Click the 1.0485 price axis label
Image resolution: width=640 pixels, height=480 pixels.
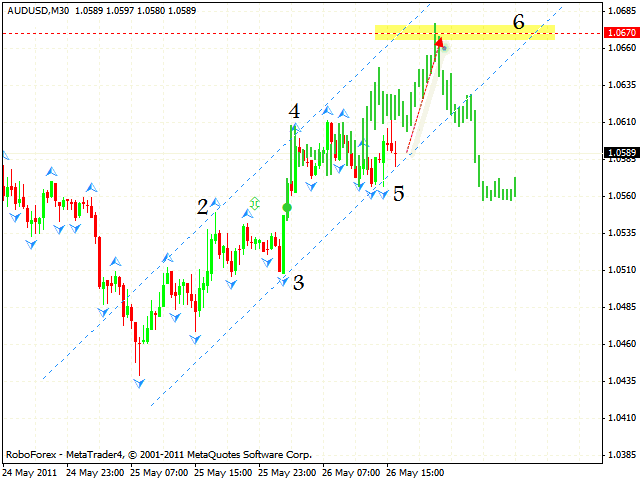[x=622, y=307]
